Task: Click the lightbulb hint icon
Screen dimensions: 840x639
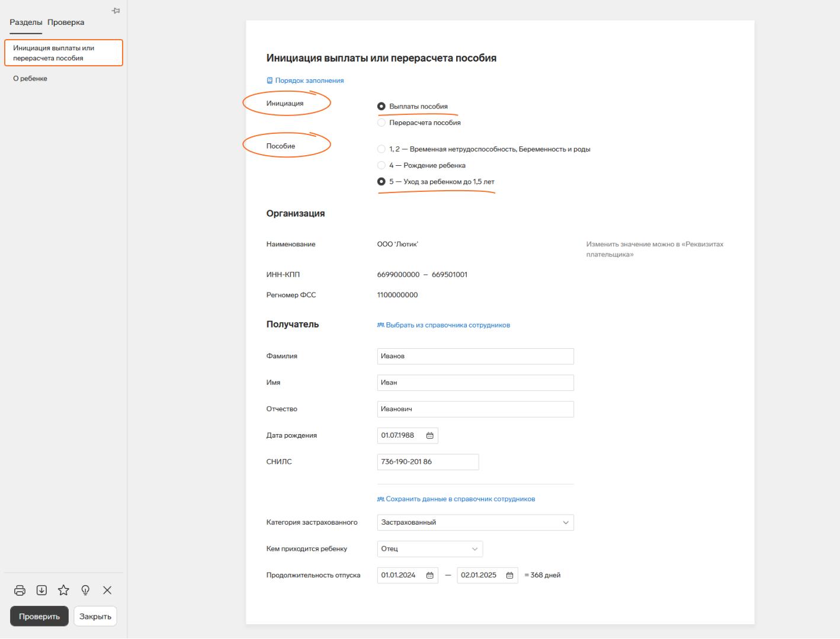Action: pos(85,590)
